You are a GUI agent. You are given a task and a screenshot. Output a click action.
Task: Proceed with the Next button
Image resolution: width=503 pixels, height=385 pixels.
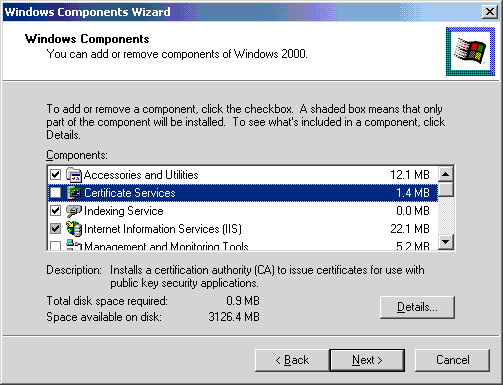(x=367, y=360)
